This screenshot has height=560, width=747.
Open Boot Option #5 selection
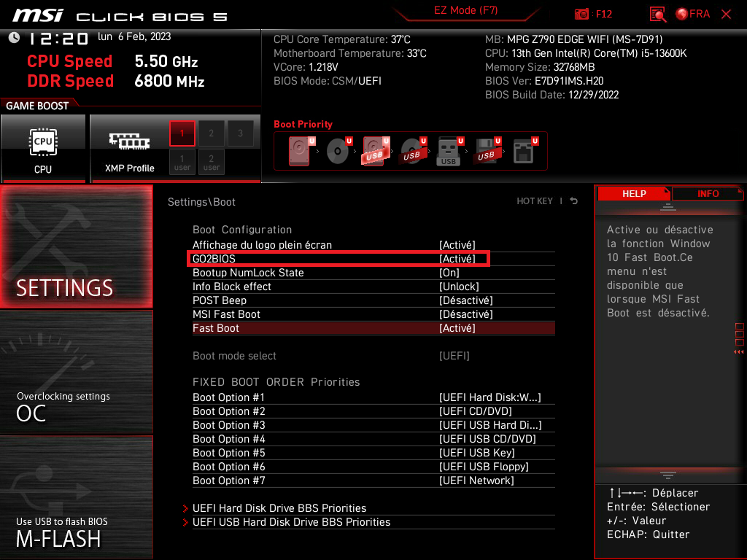point(373,452)
